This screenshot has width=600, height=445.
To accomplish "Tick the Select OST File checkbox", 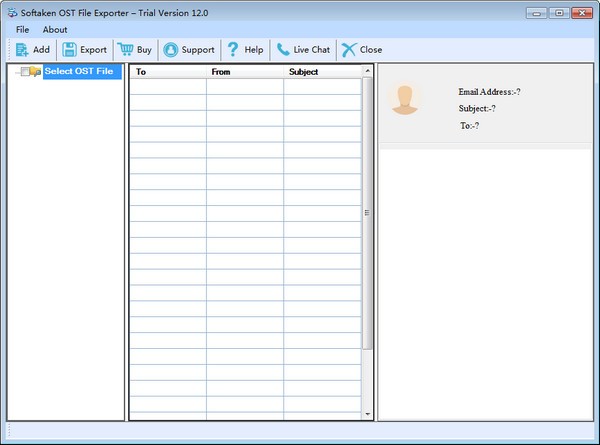I will point(25,71).
